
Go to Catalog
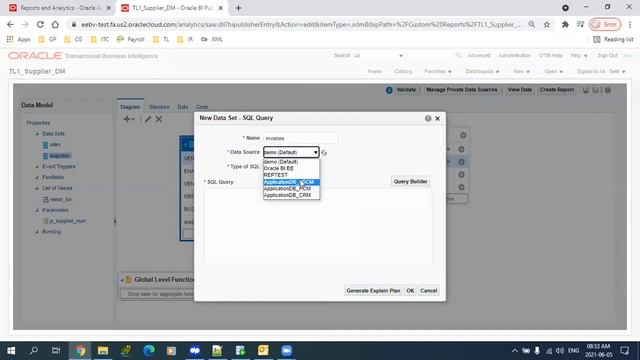pos(403,71)
